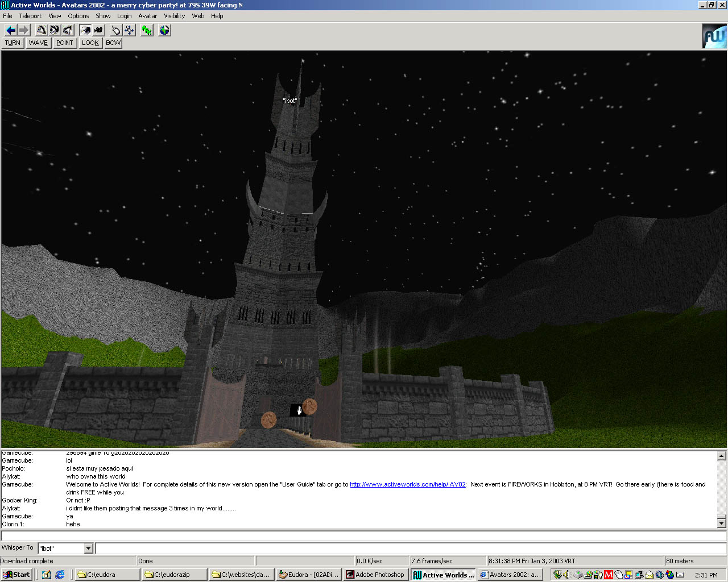Toggle first person view eye icon
Image resolution: width=728 pixels, height=582 pixels.
click(x=85, y=30)
